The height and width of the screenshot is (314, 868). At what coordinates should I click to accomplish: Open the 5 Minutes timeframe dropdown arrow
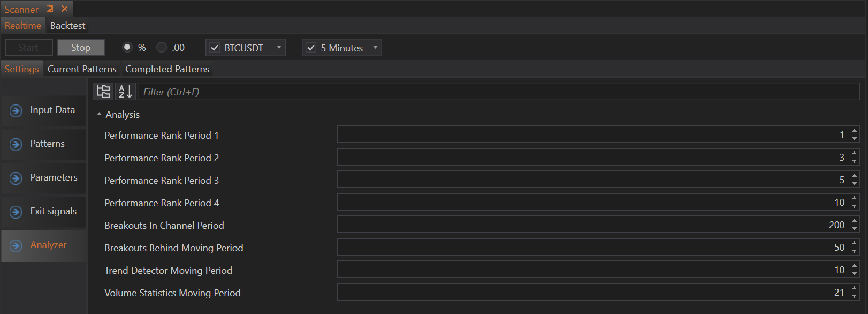[375, 47]
